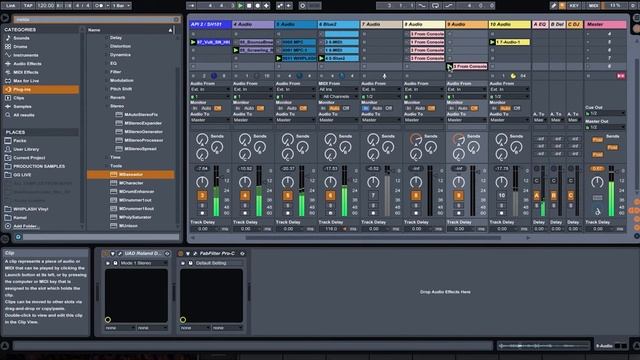Open Default Setting preset dropdown on Pro-C
Screen dimensions: 640x360
pyautogui.click(x=219, y=263)
